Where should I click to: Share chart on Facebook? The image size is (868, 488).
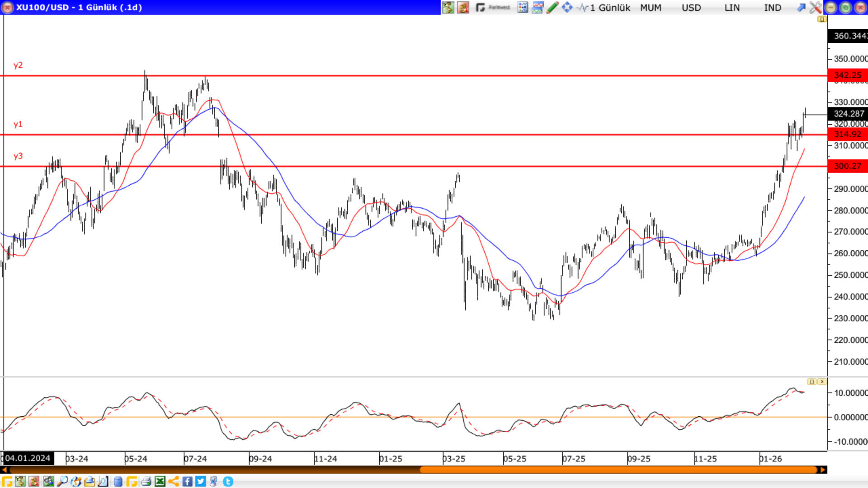pyautogui.click(x=187, y=481)
